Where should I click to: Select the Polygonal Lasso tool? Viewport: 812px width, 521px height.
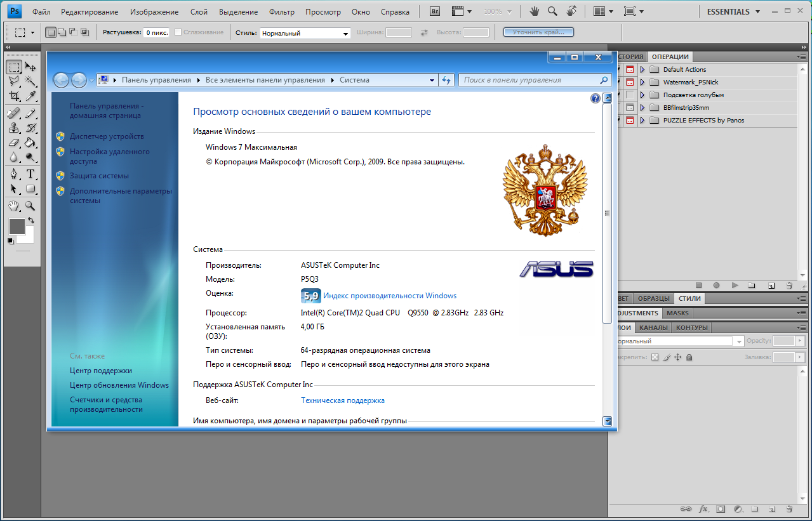(14, 81)
